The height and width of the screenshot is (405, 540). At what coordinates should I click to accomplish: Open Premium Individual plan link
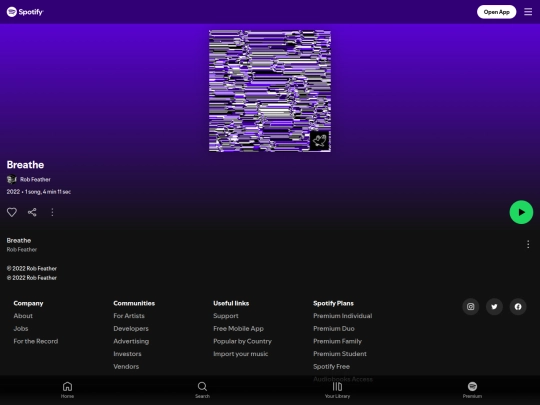pyautogui.click(x=343, y=316)
